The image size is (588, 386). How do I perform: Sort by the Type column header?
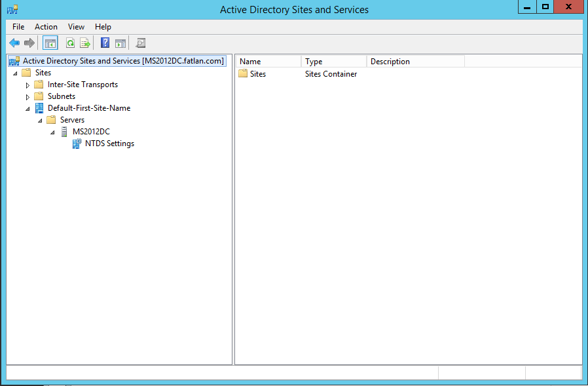point(334,61)
